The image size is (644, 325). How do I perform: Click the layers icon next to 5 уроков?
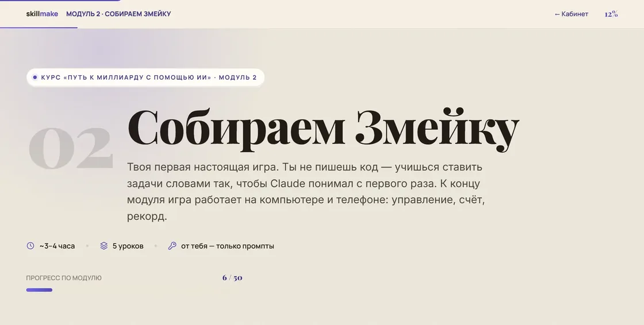click(104, 246)
